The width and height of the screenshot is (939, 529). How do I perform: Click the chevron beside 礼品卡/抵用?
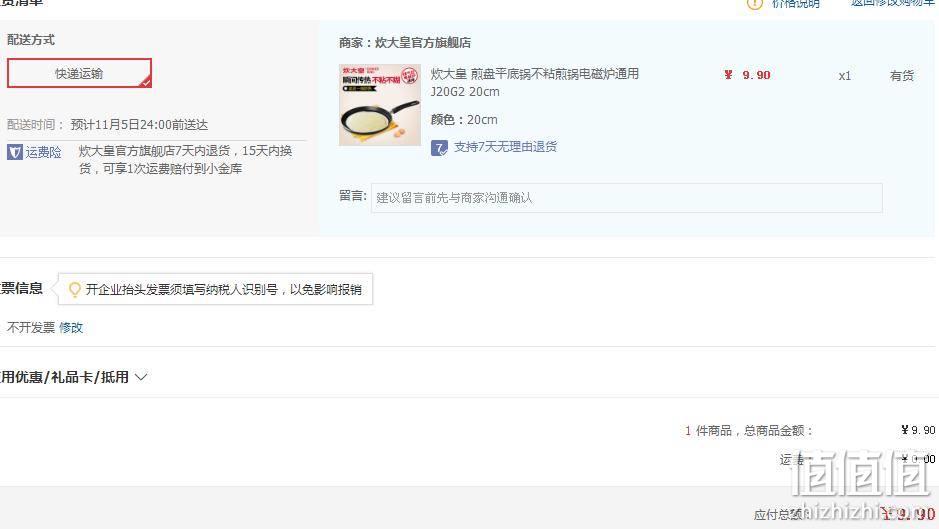tap(141, 377)
